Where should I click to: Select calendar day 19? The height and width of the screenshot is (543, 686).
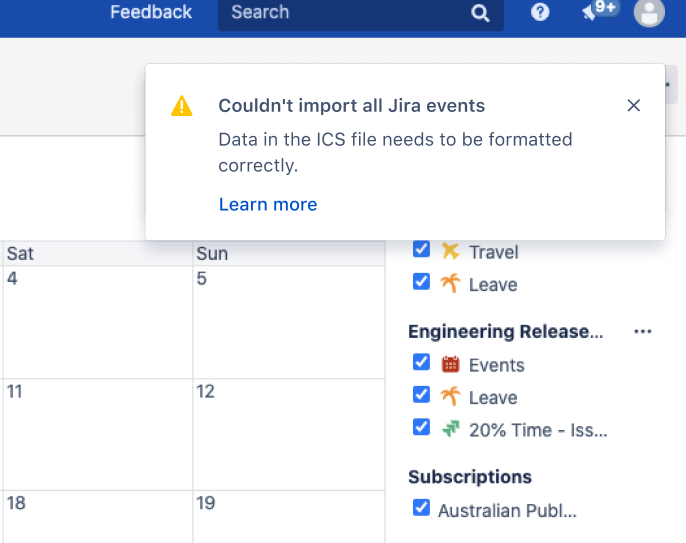point(289,517)
